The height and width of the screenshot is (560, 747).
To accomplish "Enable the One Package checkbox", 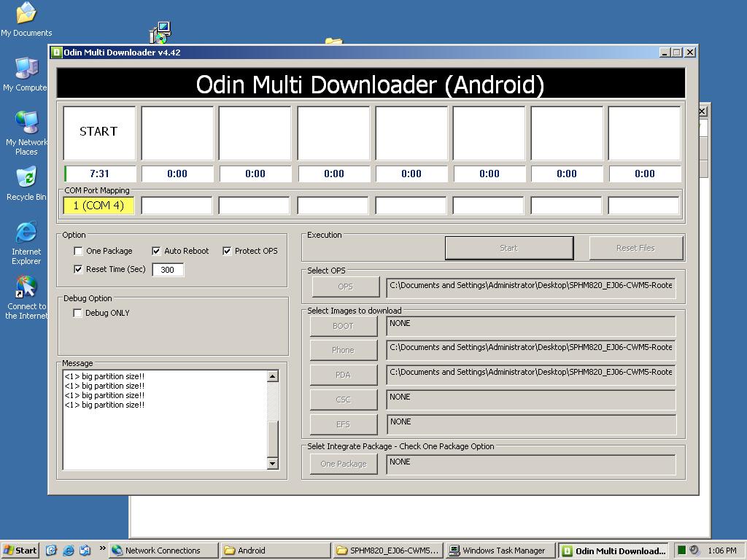I will point(78,251).
